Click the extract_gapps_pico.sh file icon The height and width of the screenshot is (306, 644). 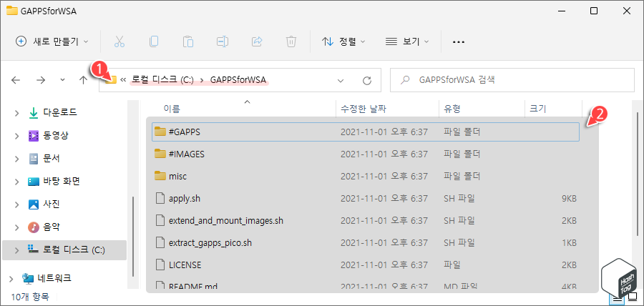(x=160, y=243)
